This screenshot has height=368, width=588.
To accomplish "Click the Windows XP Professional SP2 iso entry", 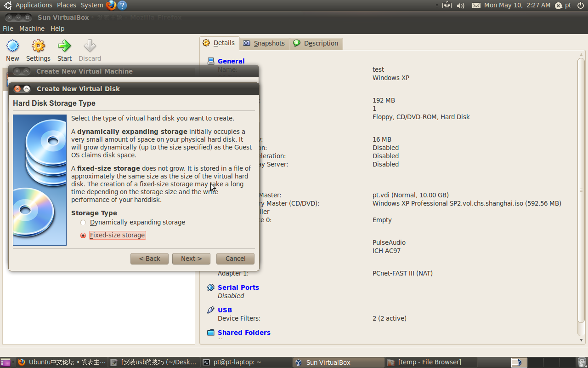I will [467, 203].
